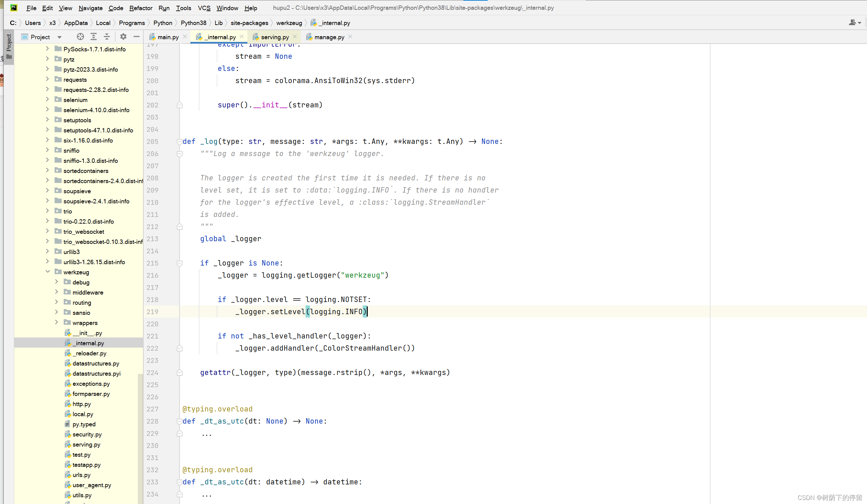The height and width of the screenshot is (504, 867).
Task: Toggle fold marker at line 228 _dt_as_utc
Action: coord(179,421)
